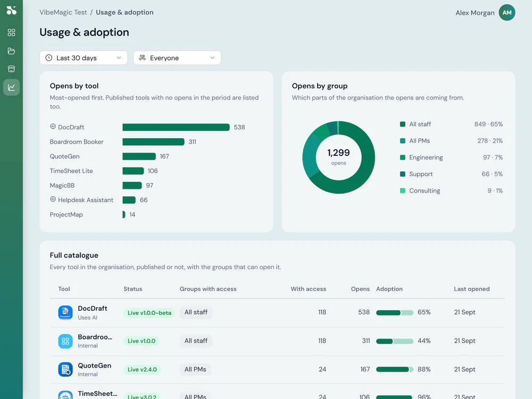Click the Engineering legend color swatch
This screenshot has width=532, height=399.
pos(402,157)
